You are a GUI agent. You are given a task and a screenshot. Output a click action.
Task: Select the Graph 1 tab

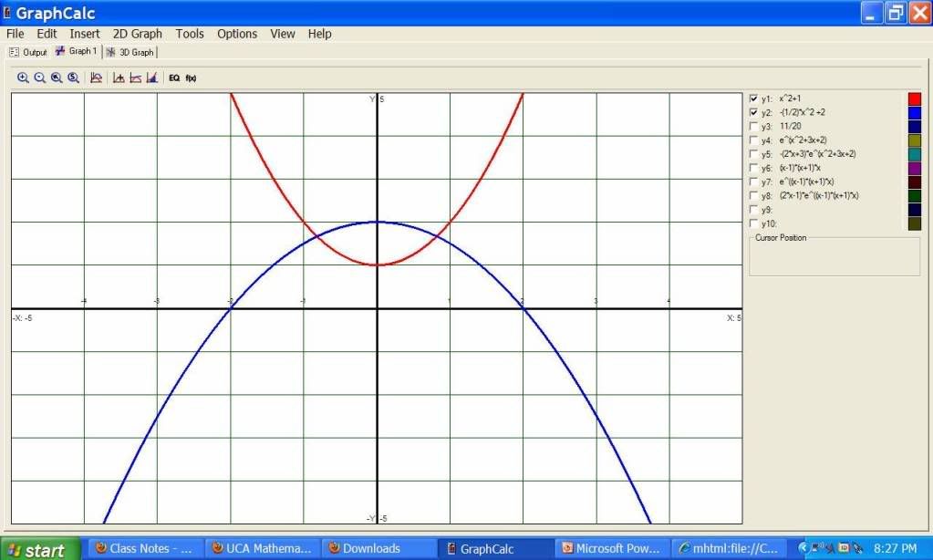(x=77, y=51)
